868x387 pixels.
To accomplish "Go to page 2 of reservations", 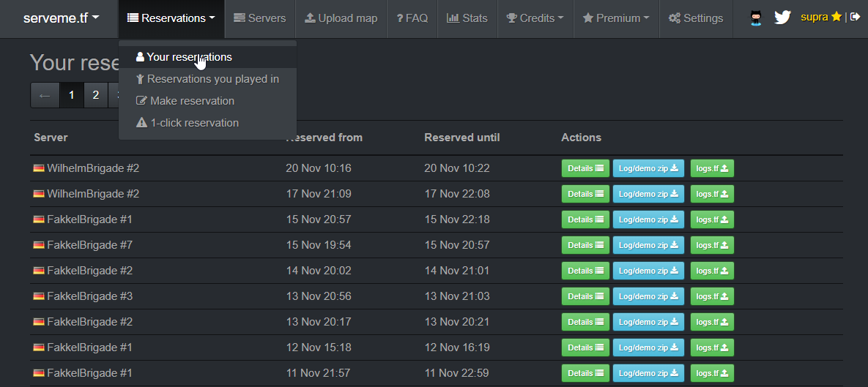I will point(95,95).
